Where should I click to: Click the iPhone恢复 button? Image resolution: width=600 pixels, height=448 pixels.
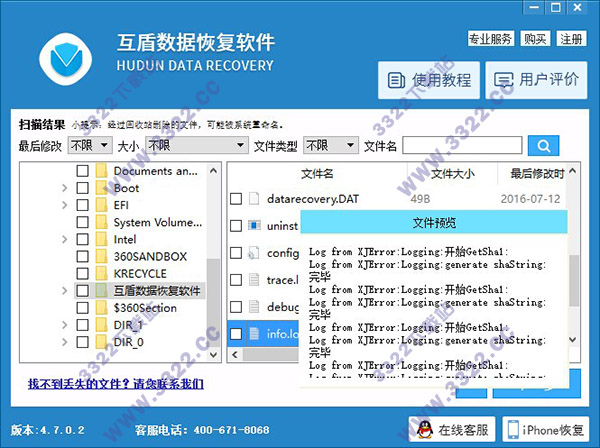(x=546, y=430)
